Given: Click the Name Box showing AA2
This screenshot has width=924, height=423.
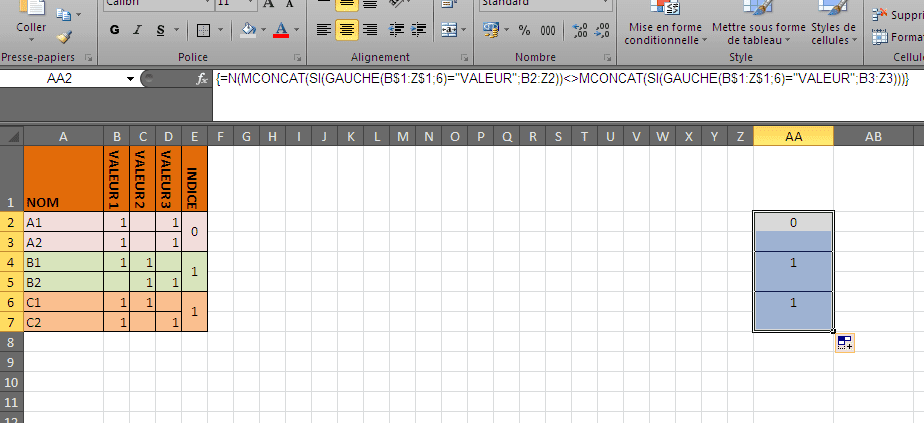Looking at the screenshot, I should [x=60, y=78].
